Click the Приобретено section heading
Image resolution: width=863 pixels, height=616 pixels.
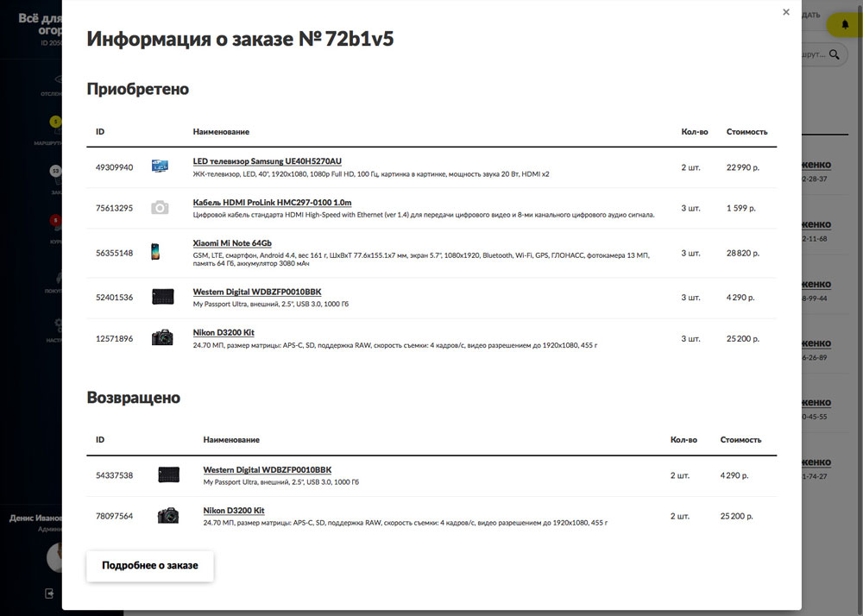click(x=137, y=89)
